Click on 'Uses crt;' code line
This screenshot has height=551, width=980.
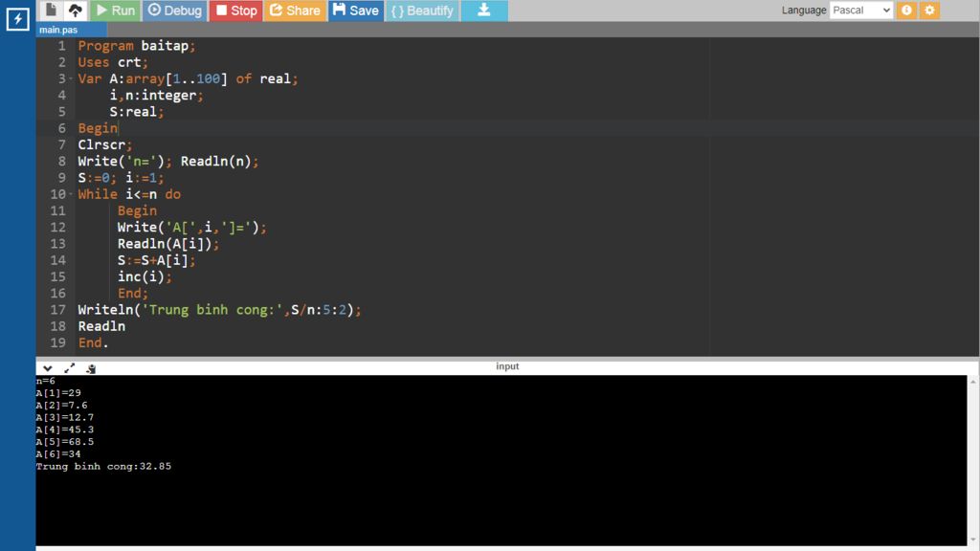click(x=113, y=62)
